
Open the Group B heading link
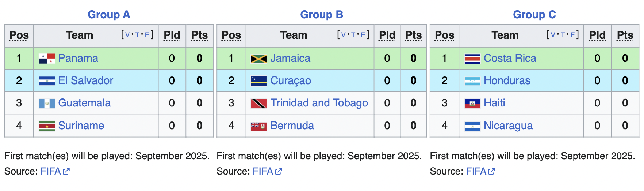pos(321,15)
